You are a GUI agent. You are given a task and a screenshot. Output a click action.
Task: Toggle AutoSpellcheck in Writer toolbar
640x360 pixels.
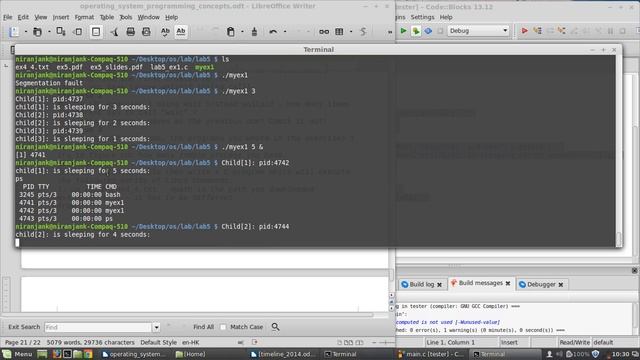pyautogui.click(x=181, y=31)
